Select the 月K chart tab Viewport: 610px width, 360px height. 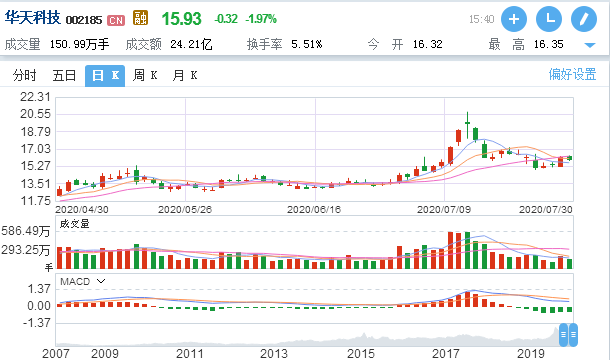[185, 75]
